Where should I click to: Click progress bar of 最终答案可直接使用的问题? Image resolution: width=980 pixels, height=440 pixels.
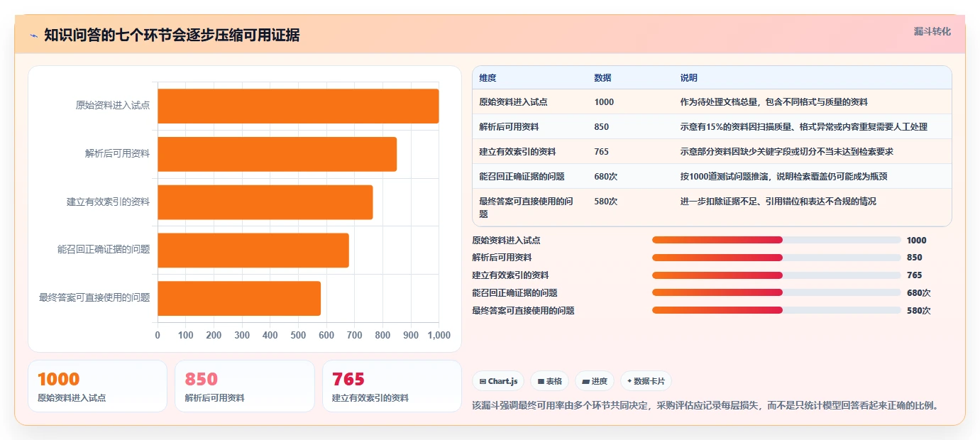776,310
